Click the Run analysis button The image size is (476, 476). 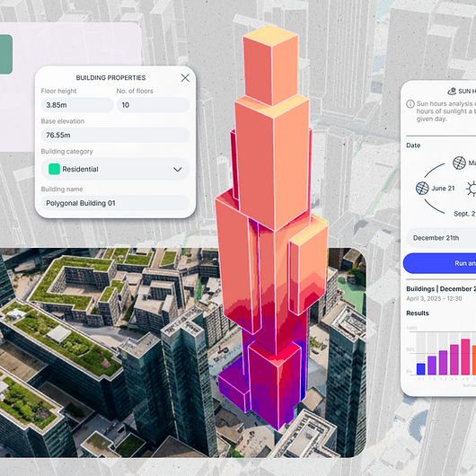coord(439,263)
